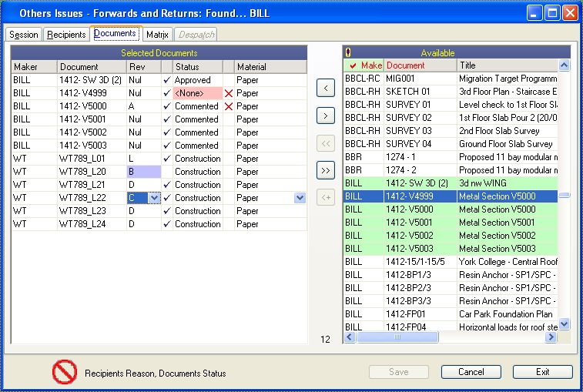
Task: Select the <None> status cell for 1412-V4999
Action: point(197,93)
